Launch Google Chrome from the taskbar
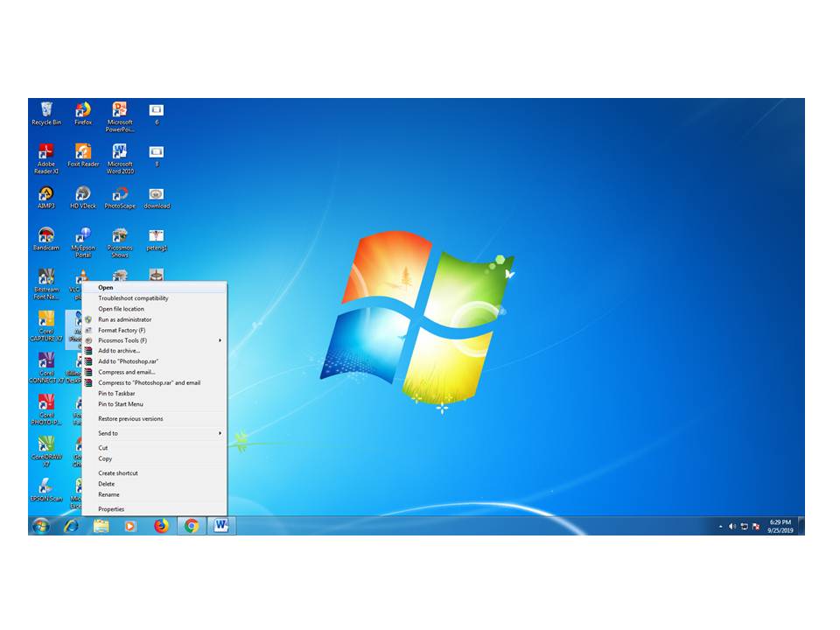Screen dimensions: 840x630 pyautogui.click(x=192, y=527)
